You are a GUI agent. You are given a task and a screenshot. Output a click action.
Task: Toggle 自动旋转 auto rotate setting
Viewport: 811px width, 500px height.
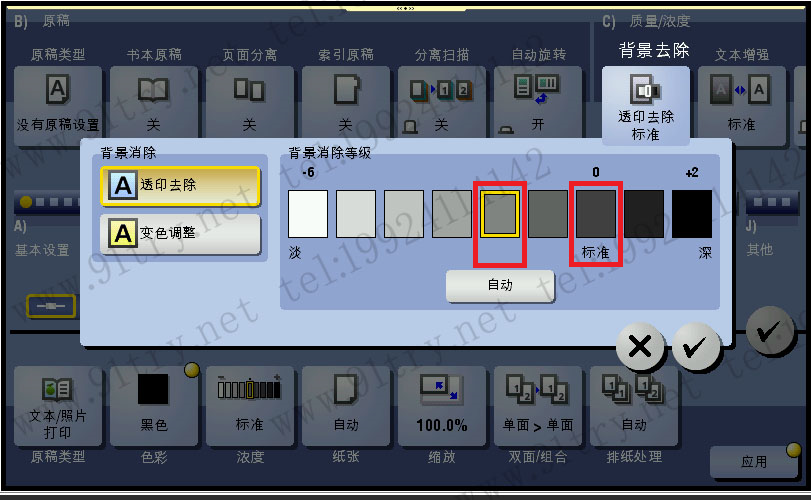[538, 102]
